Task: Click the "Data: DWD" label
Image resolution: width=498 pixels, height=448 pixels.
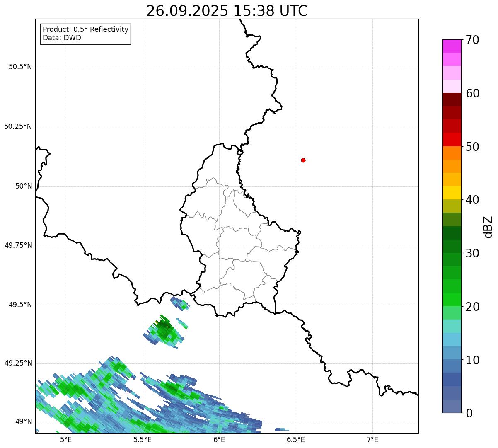Action: (62, 38)
